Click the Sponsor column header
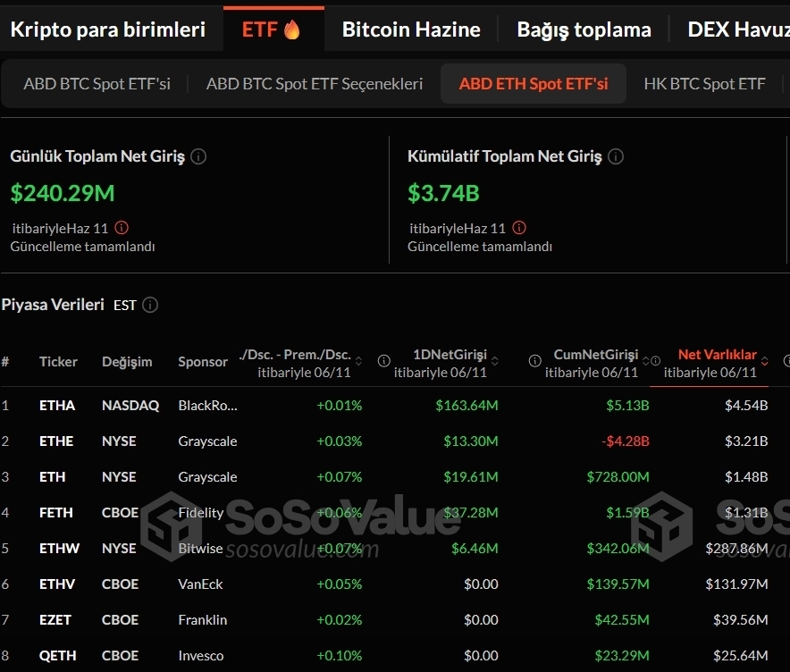This screenshot has width=790, height=672. (203, 362)
